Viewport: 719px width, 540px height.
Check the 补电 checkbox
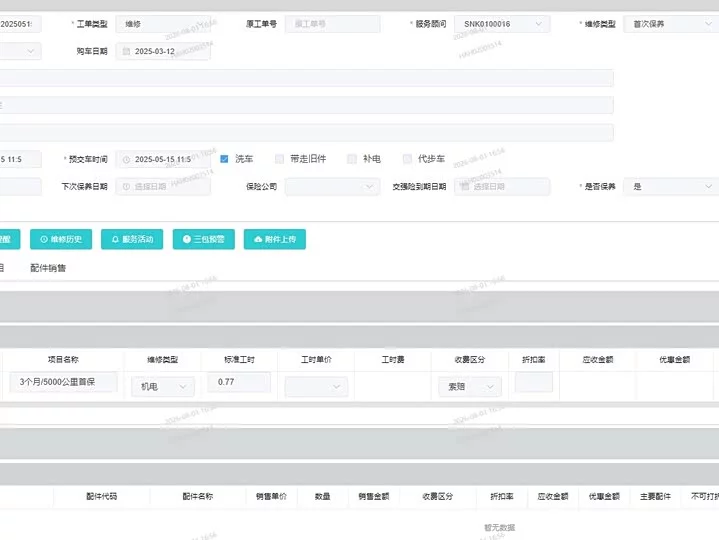[352, 159]
